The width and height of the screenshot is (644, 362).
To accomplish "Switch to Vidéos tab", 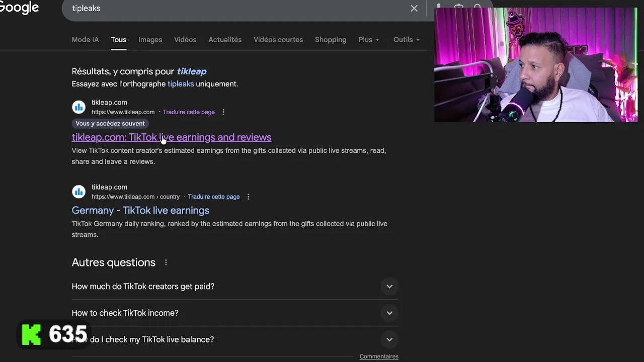I will coord(185,40).
